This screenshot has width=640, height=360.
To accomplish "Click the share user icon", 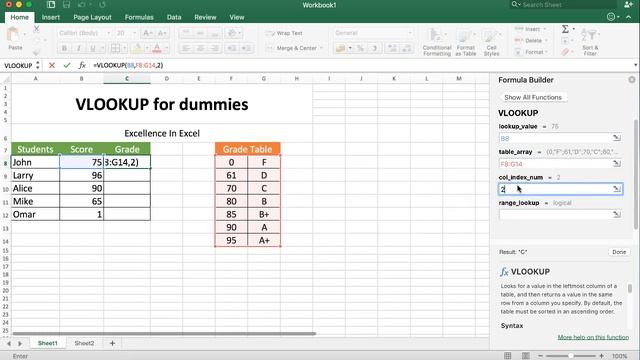I will 628,4.
